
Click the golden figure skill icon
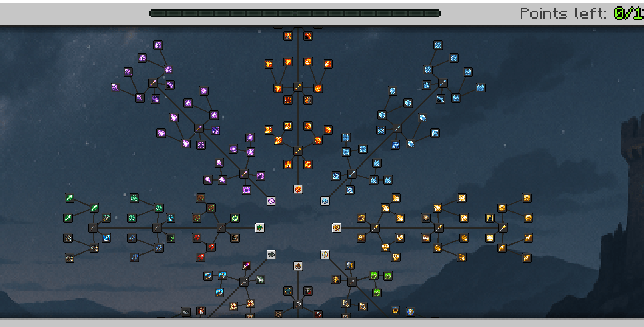pyautogui.click(x=336, y=279)
